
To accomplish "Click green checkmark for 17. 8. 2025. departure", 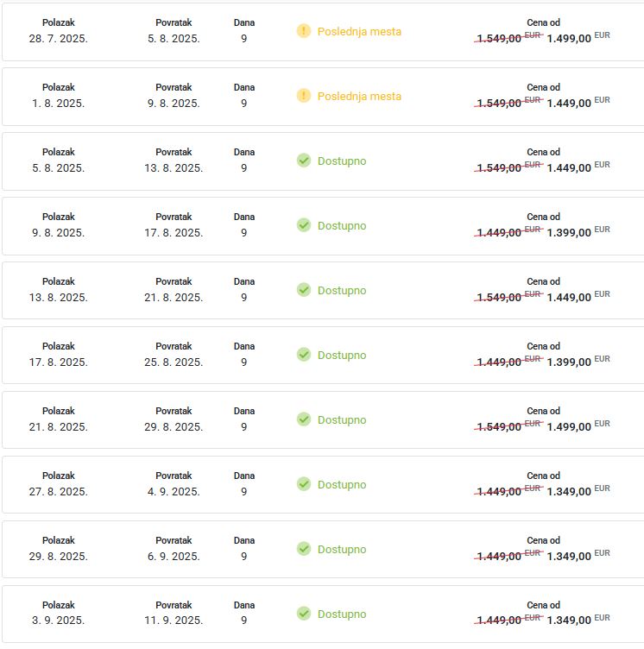I will click(304, 355).
